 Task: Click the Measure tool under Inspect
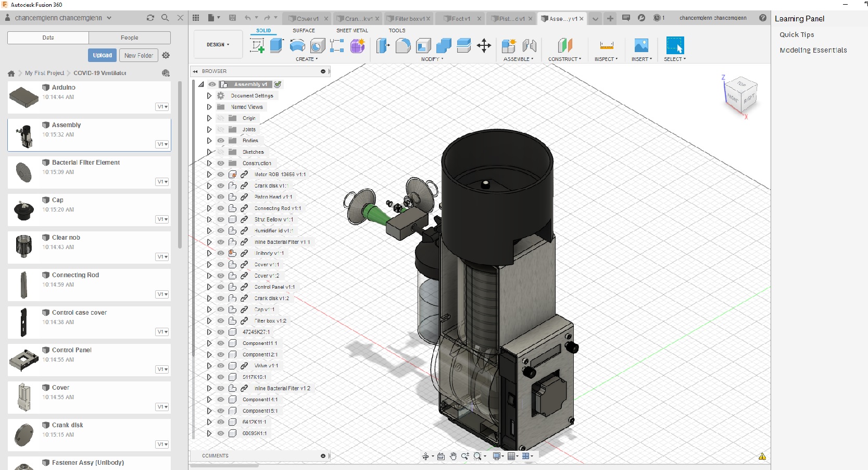[x=607, y=46]
